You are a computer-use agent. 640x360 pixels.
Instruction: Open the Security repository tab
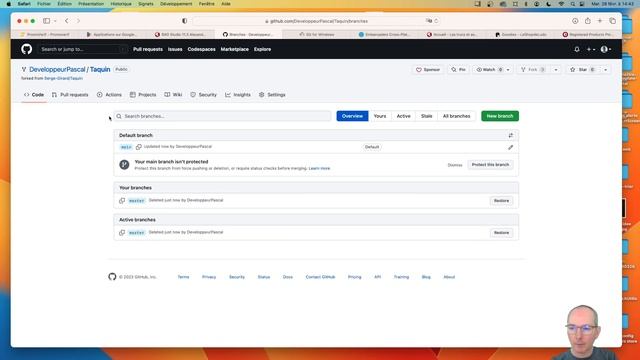point(204,95)
